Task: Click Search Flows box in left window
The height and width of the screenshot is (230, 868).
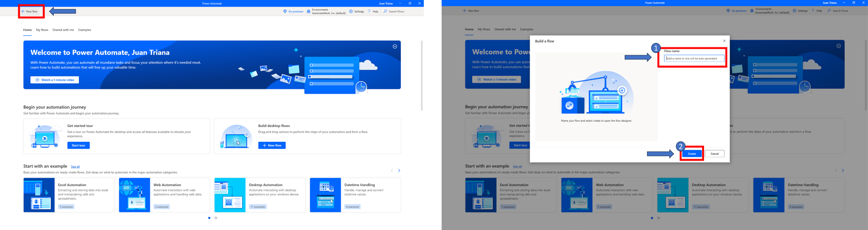Action: [394, 12]
